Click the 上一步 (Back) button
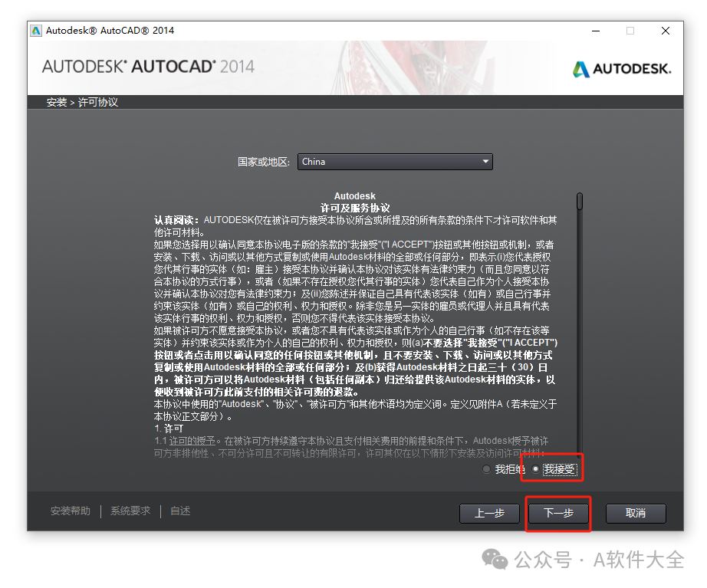This screenshot has width=707, height=588. (x=490, y=513)
